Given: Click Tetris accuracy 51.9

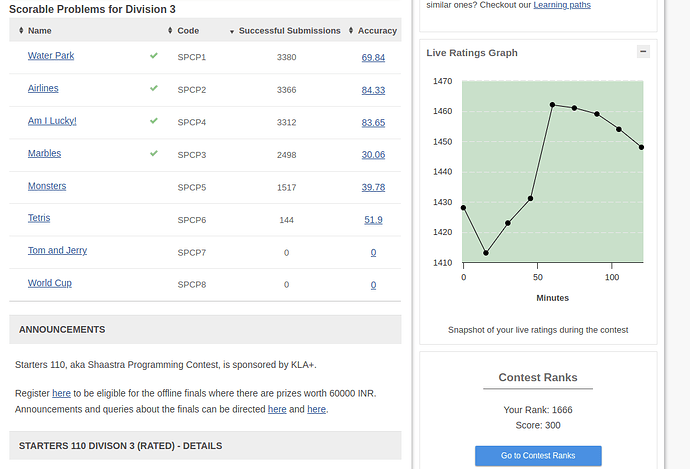Looking at the screenshot, I should click(373, 220).
